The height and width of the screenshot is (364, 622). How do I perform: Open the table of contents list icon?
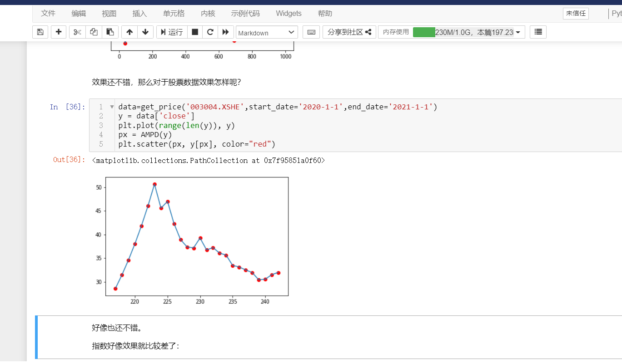(538, 32)
